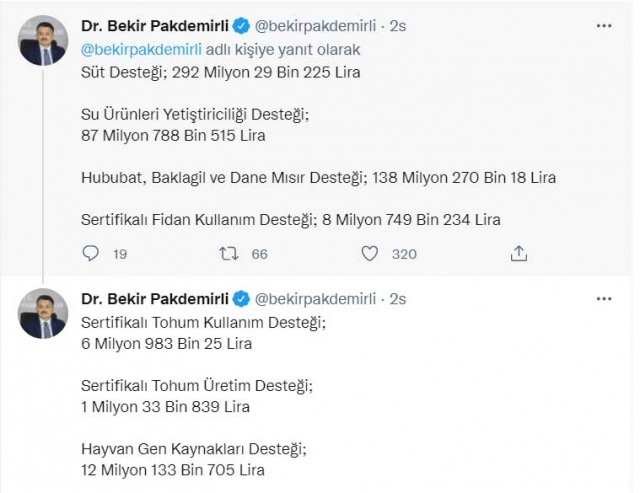Open profile picture of second tweet

43,313
